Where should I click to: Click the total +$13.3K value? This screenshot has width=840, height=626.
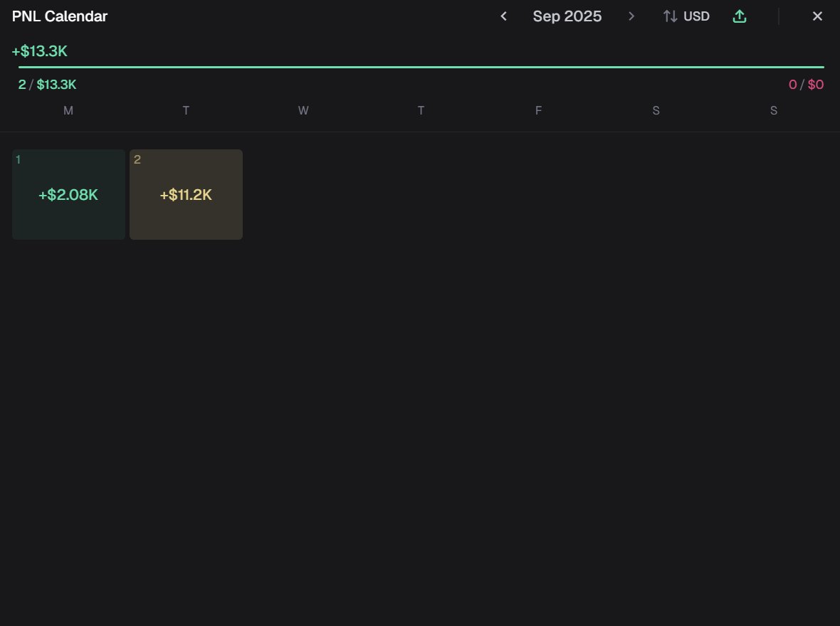[40, 51]
